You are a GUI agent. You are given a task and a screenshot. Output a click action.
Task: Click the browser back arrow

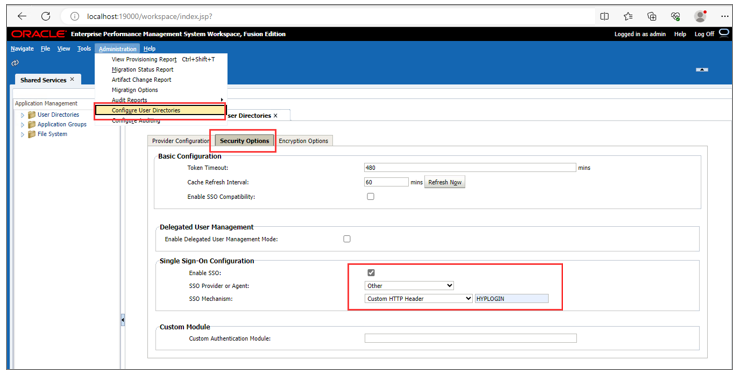22,16
